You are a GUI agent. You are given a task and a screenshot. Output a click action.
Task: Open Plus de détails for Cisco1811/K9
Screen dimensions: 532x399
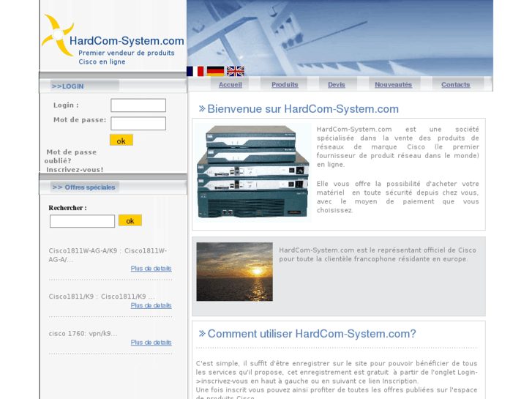(x=151, y=305)
